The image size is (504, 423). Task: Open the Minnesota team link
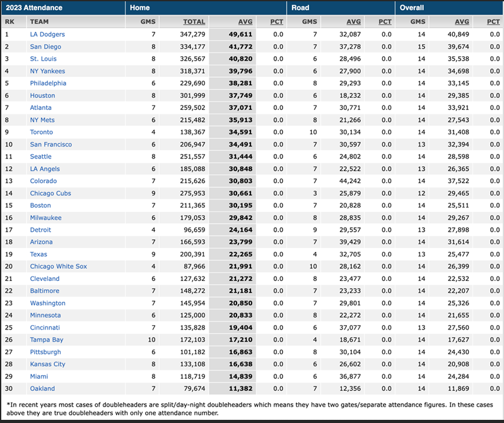coord(45,315)
